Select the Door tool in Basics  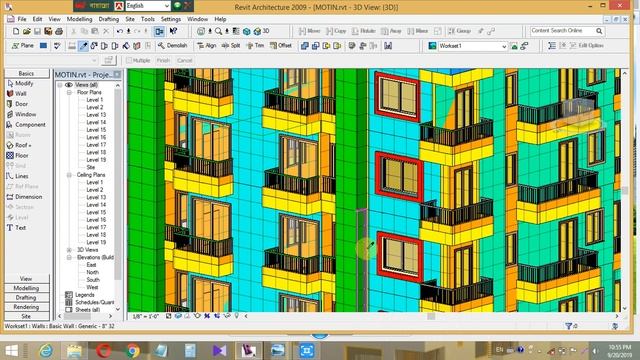(x=17, y=104)
